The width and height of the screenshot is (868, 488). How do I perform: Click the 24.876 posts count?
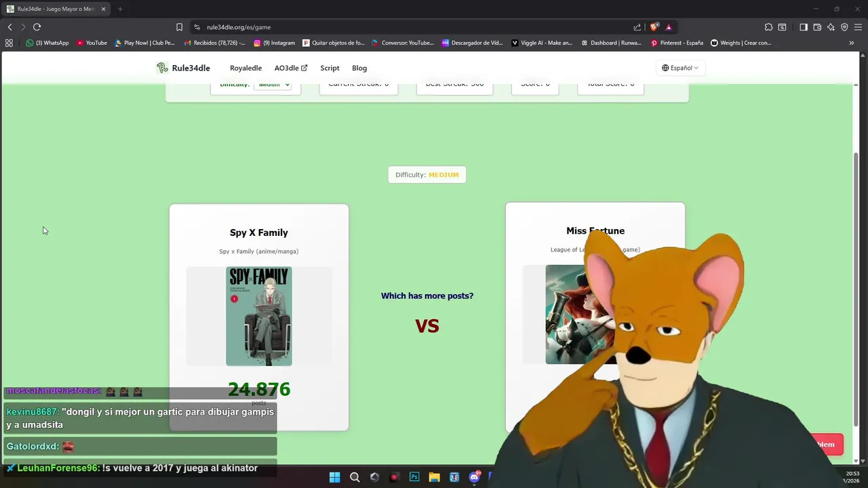tap(259, 389)
